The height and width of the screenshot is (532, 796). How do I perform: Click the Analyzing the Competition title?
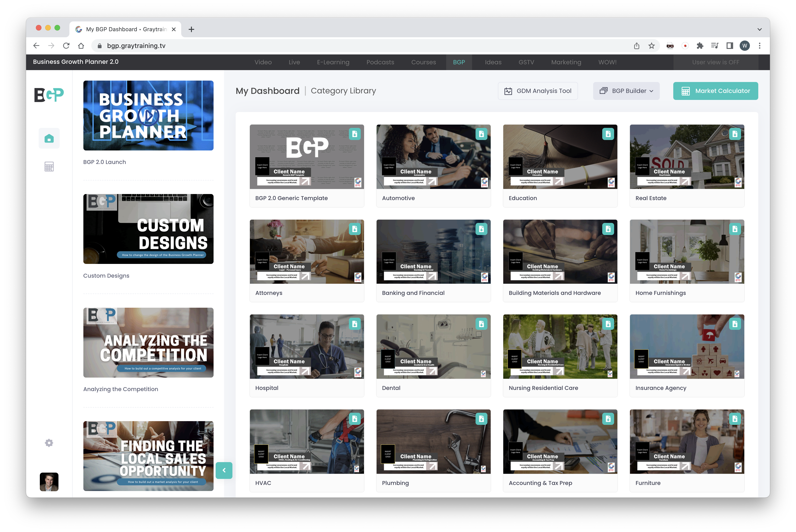[121, 389]
